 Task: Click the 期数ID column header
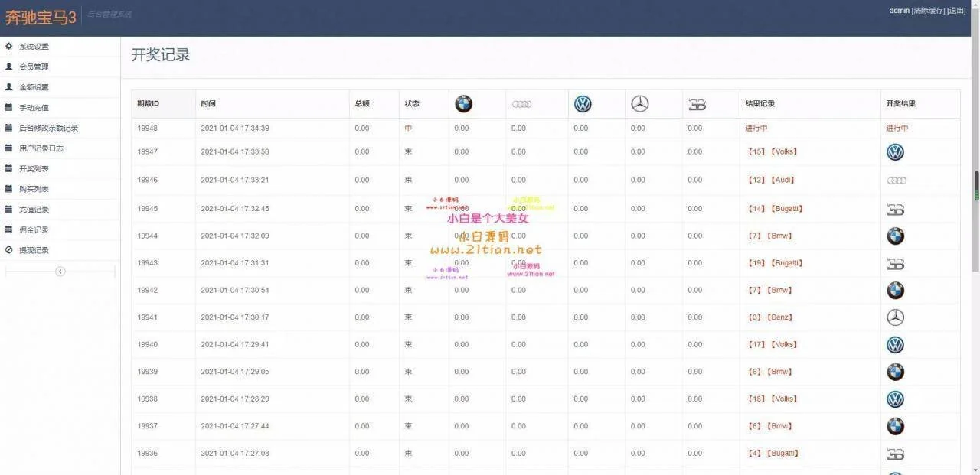(148, 104)
